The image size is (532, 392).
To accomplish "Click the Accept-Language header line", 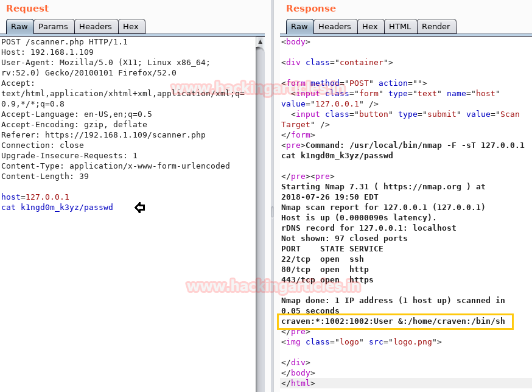I will 77,114.
